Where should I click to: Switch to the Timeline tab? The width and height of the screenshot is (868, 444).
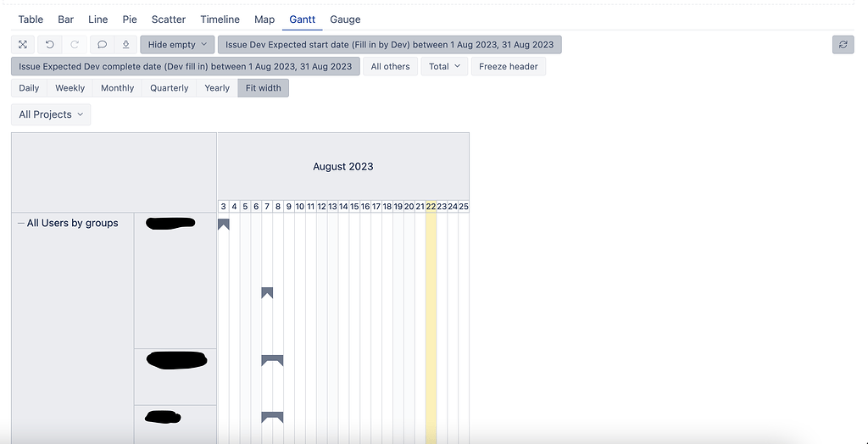(x=220, y=19)
